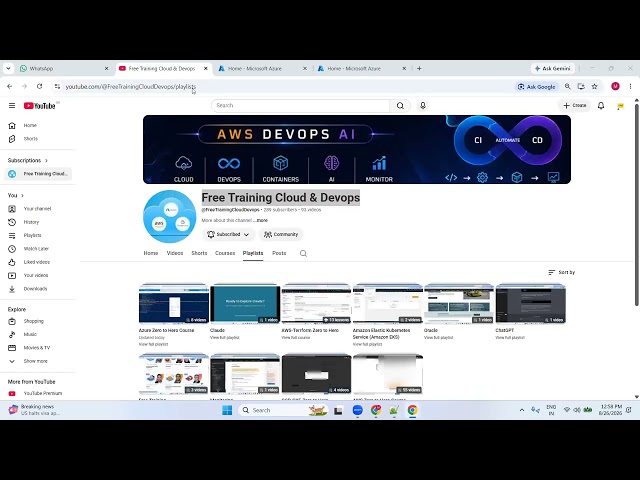Screen dimensions: 640x480
Task: Open YouTube Premium in sidebar
Action: 42,393
